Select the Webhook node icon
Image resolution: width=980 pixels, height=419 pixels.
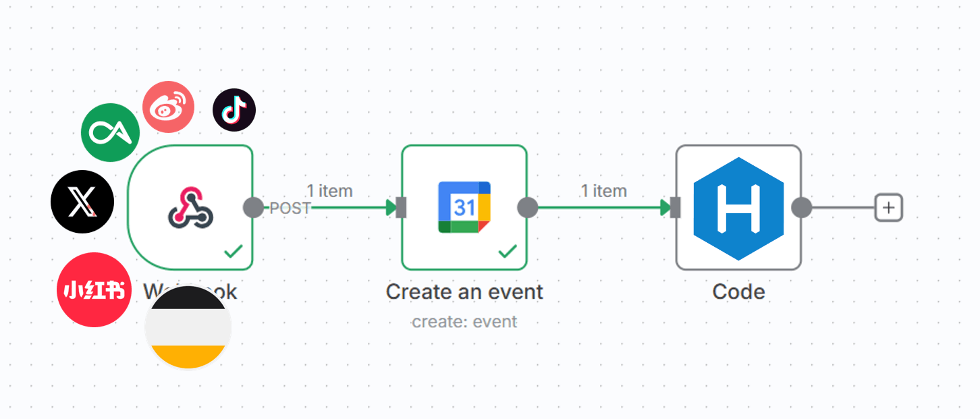pyautogui.click(x=190, y=207)
